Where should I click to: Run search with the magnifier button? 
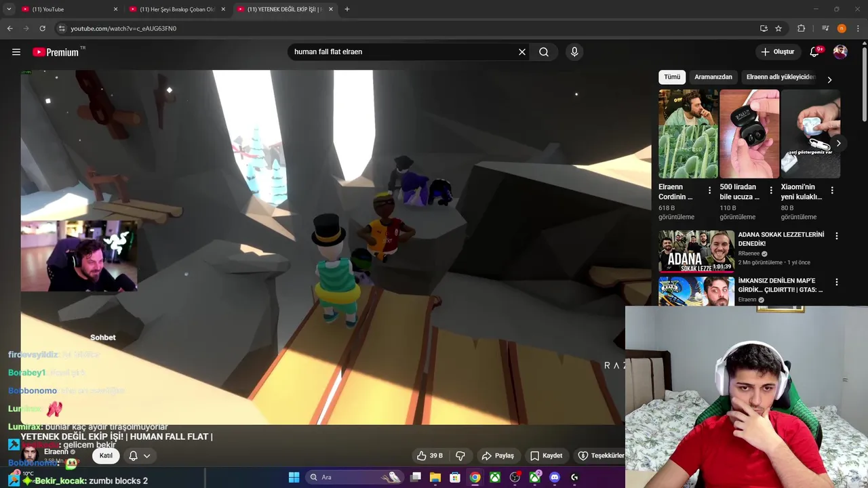pos(544,52)
